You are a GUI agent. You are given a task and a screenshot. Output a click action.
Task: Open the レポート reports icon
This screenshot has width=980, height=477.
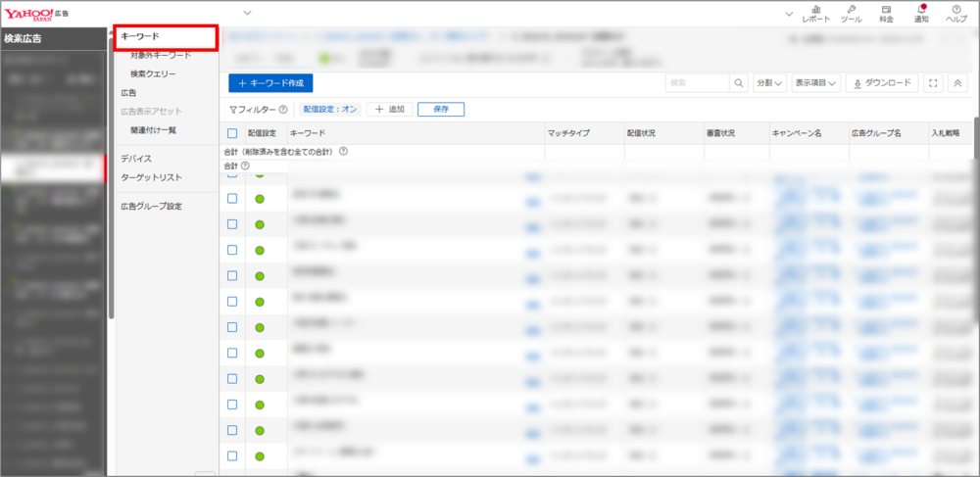[x=815, y=13]
